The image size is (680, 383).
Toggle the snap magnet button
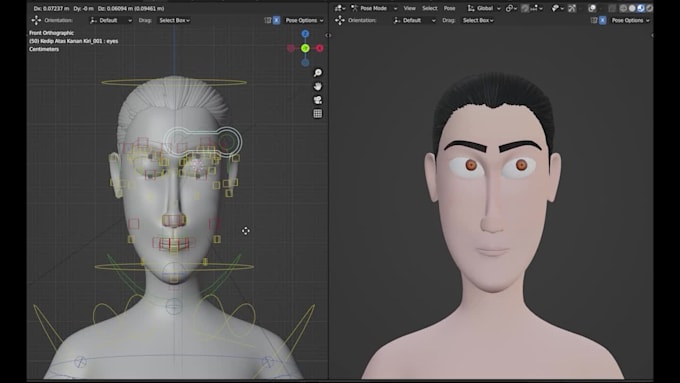525,8
